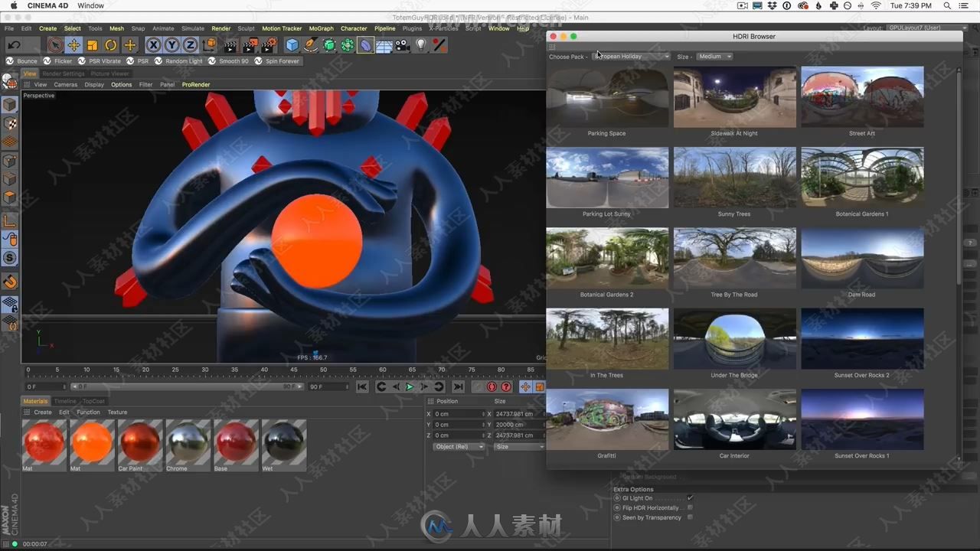Open the Window menu in macOS bar
This screenshot has height=551, width=980.
click(x=90, y=5)
